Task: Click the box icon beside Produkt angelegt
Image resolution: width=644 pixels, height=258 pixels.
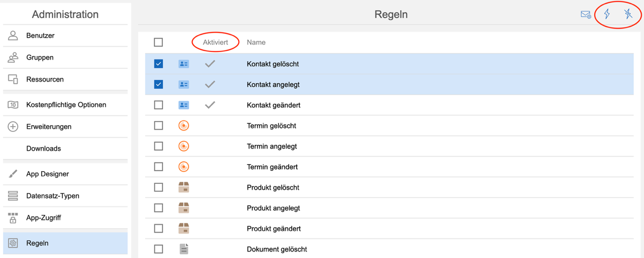Action: pyautogui.click(x=184, y=208)
